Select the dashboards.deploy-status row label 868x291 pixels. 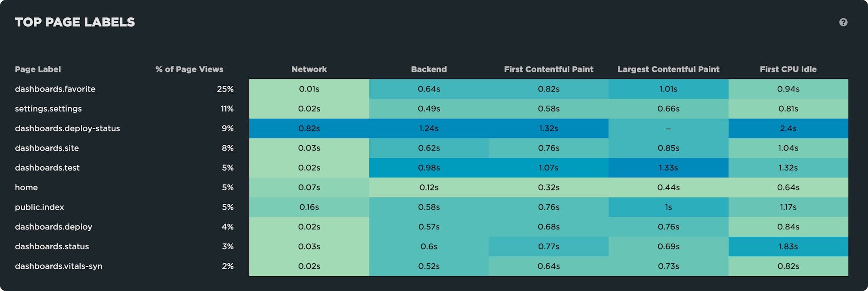pyautogui.click(x=67, y=128)
